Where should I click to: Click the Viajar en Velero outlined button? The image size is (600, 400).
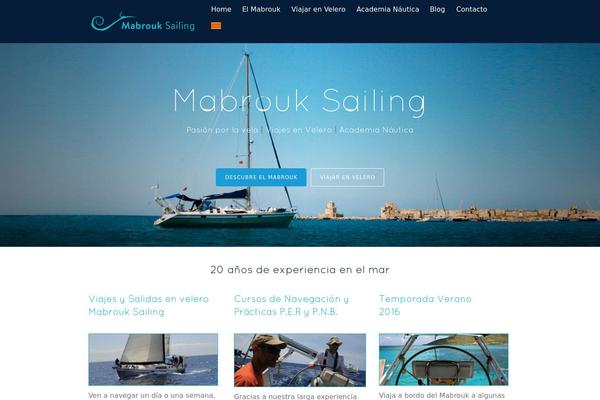(x=347, y=177)
